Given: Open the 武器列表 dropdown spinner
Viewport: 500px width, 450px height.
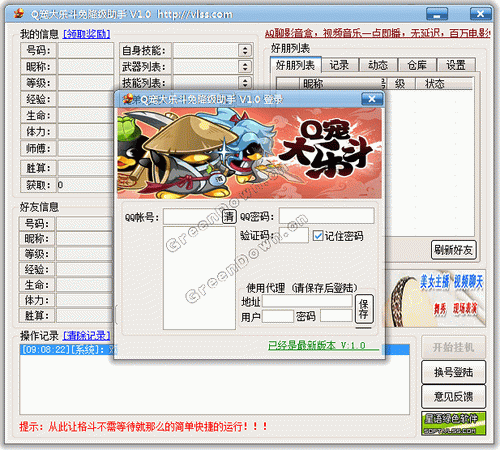Looking at the screenshot, I should tap(245, 67).
